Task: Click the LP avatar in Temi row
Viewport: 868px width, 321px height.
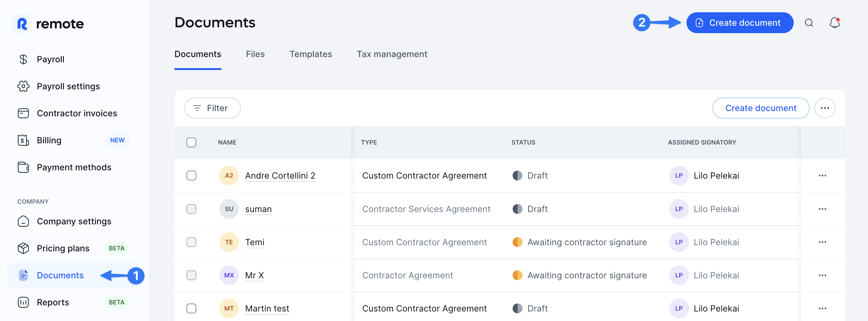Action: (x=678, y=242)
